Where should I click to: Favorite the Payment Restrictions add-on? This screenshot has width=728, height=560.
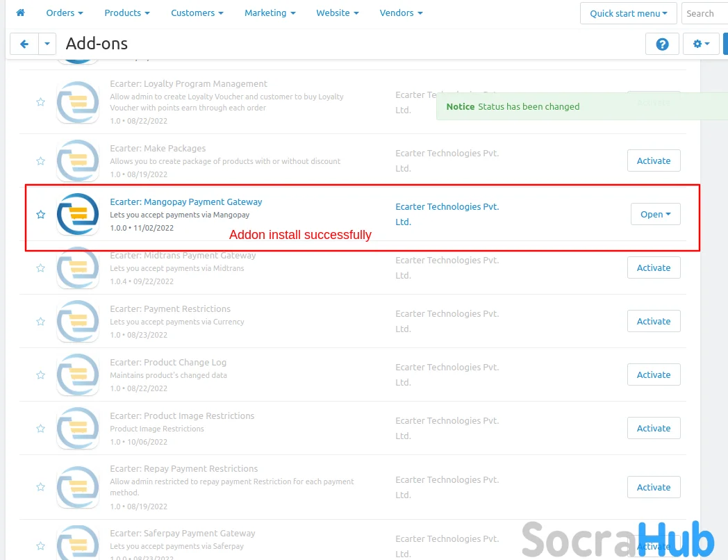pos(41,321)
